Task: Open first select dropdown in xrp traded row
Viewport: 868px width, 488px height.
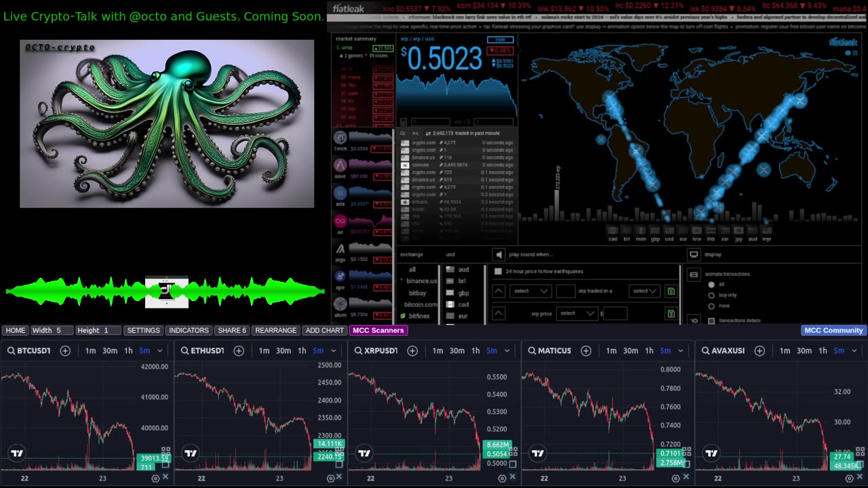Action: tap(531, 291)
